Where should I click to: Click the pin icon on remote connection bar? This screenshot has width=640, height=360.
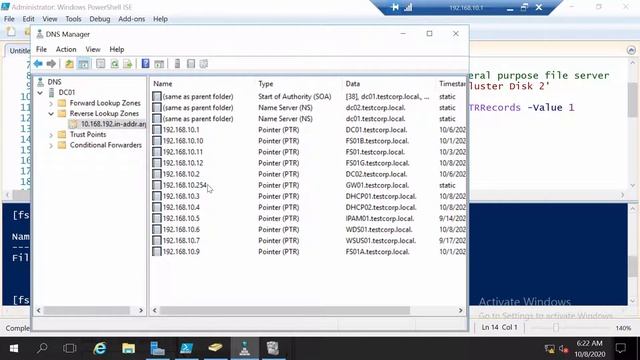click(395, 7)
